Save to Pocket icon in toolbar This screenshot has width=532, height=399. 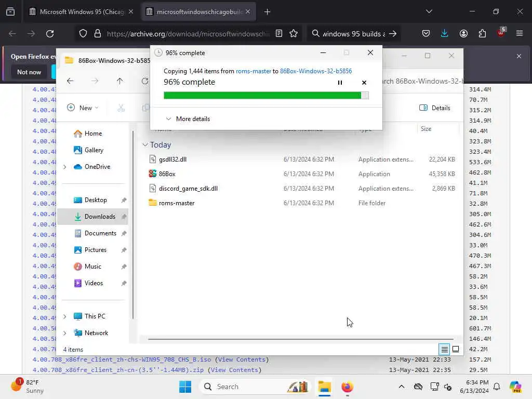[x=426, y=34]
